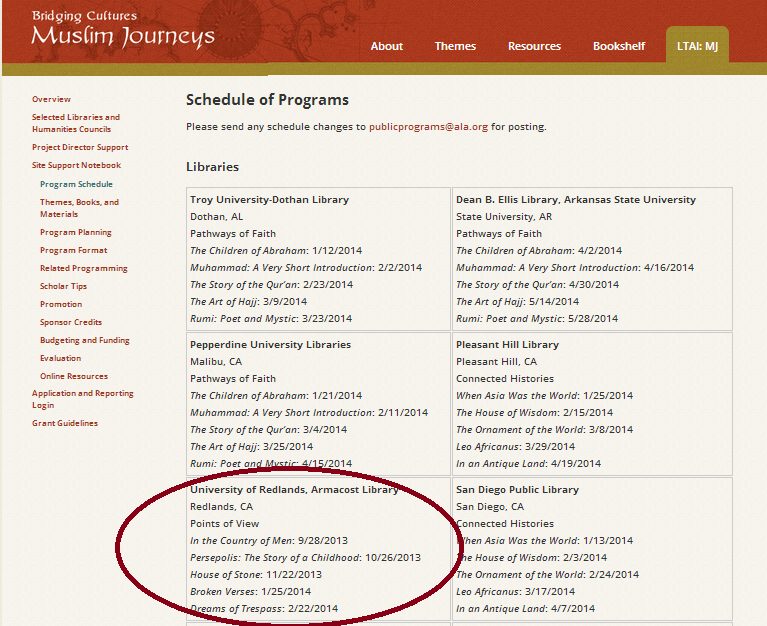The image size is (767, 626).
Task: Click Arkansas State's Art of Hajj 5/14/2014
Action: 517,301
